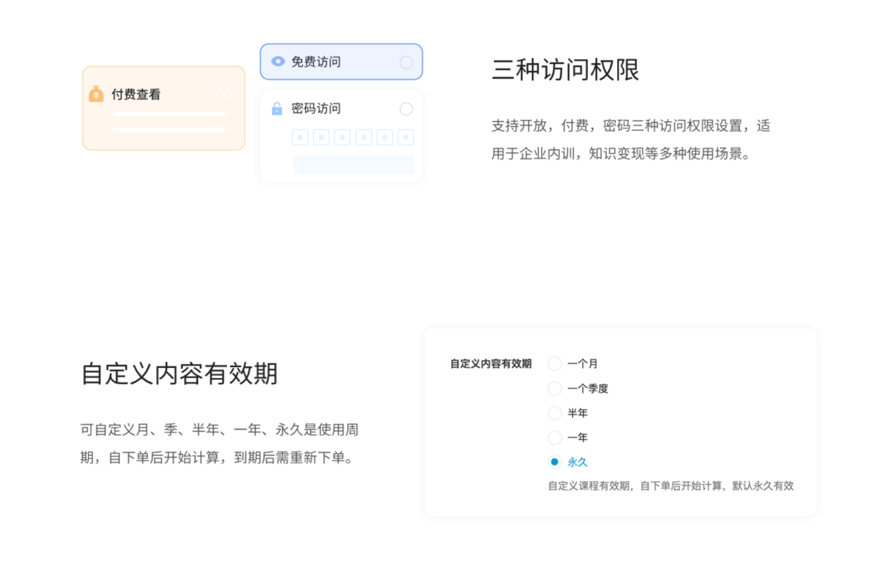This screenshot has height=588, width=884.
Task: Select the faint radio circle on 付费查看 card
Action: [x=224, y=94]
